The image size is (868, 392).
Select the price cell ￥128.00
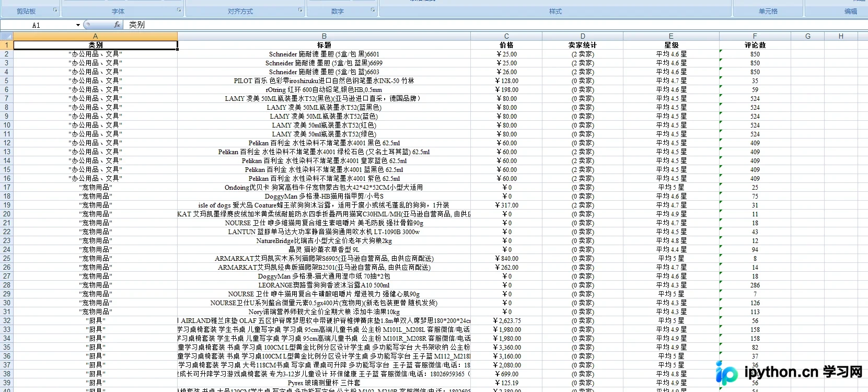pos(506,80)
